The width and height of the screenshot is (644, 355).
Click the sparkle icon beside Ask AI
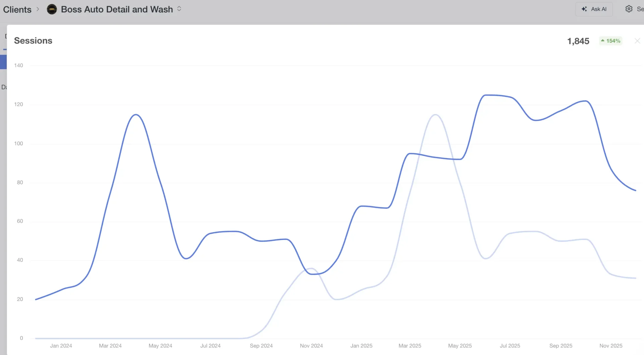584,9
